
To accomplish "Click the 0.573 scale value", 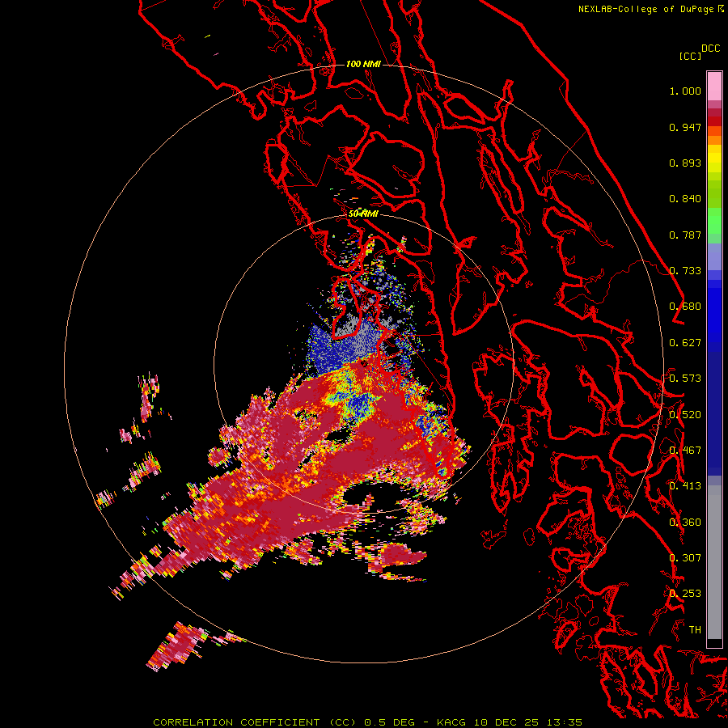I will click(685, 378).
